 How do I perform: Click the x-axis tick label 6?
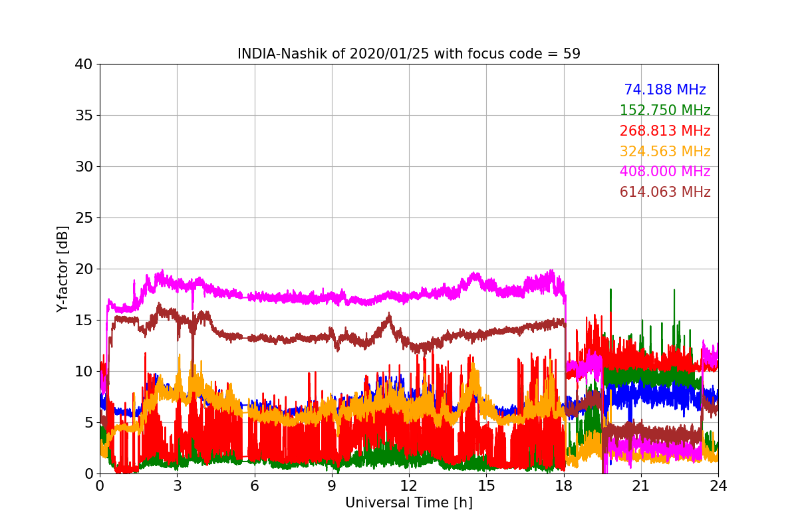coord(255,486)
